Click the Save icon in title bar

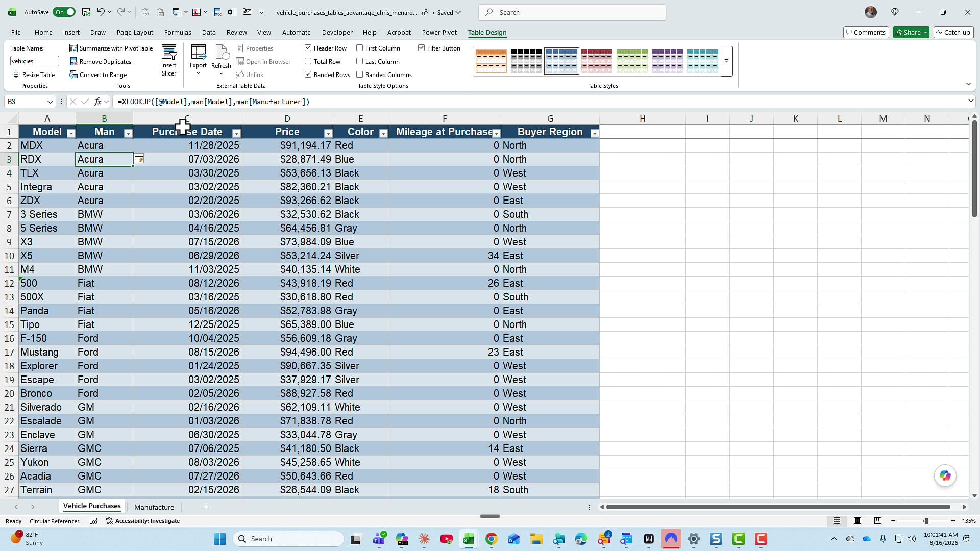point(86,12)
